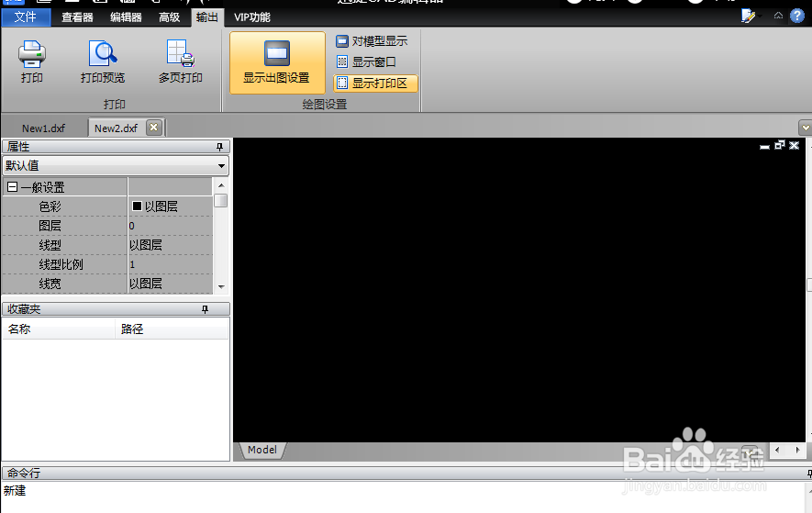Image resolution: width=812 pixels, height=513 pixels.
Task: Switch to the Viewer (查看器) tab
Action: coord(77,17)
